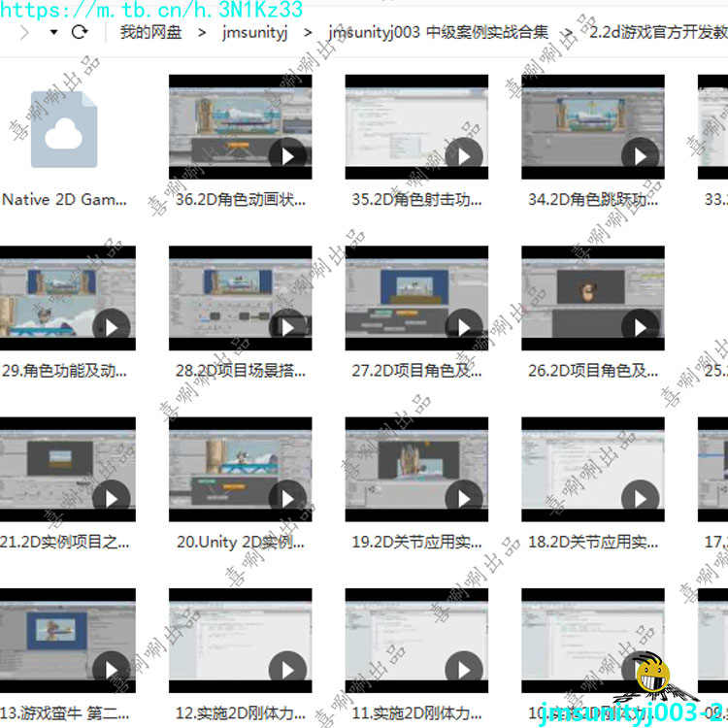Screen dimensions: 728x728
Task: Select the 19.2D关节应用实... video thumbnail
Action: pos(416,470)
